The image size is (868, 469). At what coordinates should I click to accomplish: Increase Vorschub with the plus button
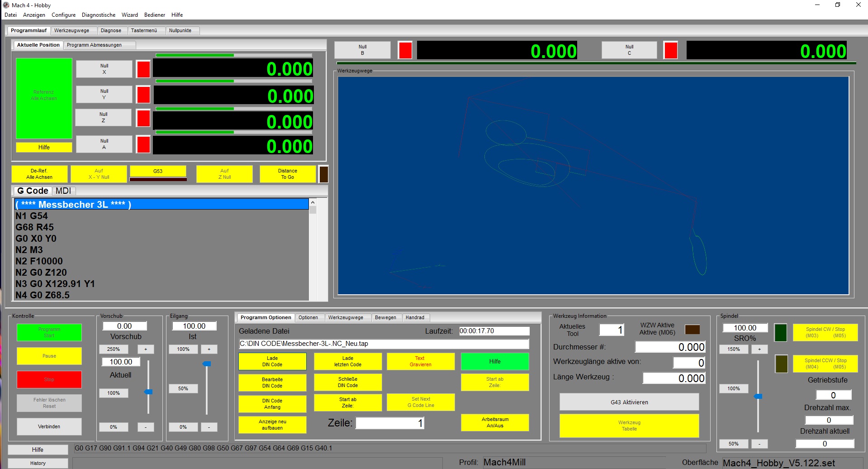(146, 349)
